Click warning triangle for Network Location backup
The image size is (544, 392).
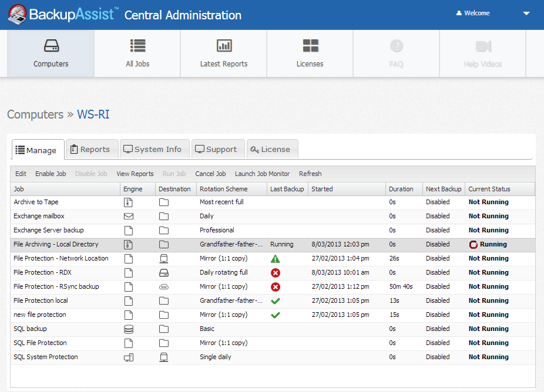coord(275,259)
